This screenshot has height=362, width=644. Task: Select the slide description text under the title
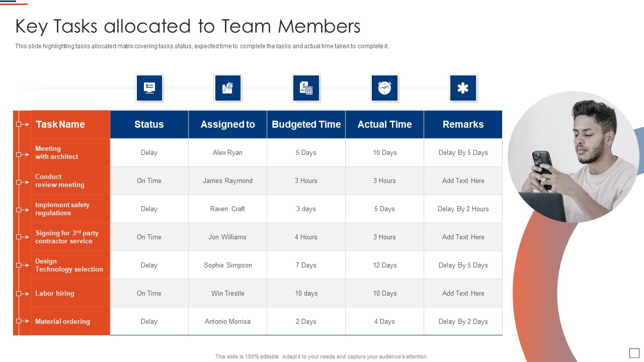(202, 46)
